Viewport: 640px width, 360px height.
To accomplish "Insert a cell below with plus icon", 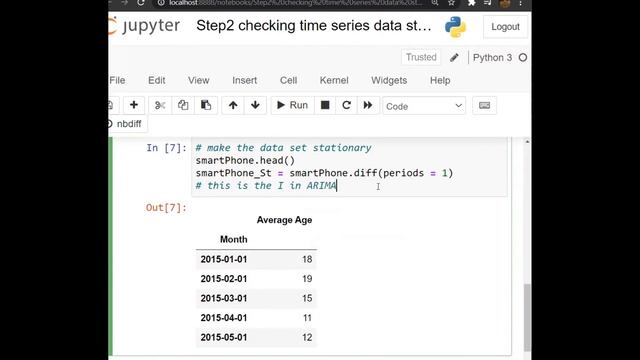I will pyautogui.click(x=133, y=105).
